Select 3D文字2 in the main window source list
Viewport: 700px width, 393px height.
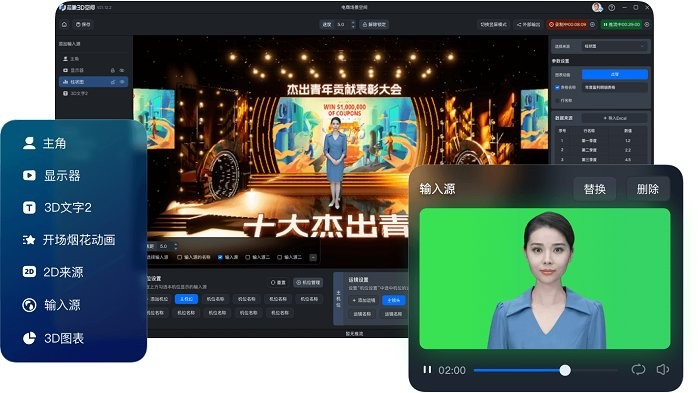(x=76, y=93)
